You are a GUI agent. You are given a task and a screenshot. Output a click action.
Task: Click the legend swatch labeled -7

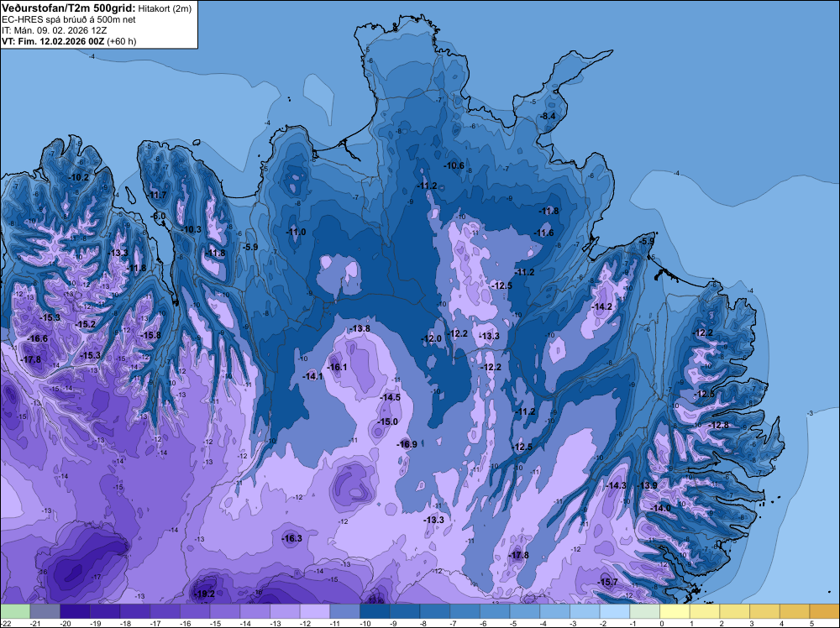(x=465, y=611)
